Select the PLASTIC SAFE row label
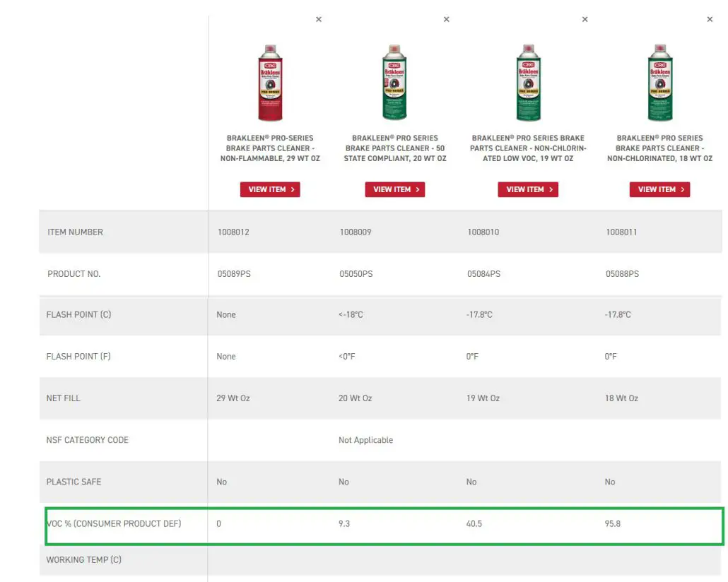 (x=74, y=482)
